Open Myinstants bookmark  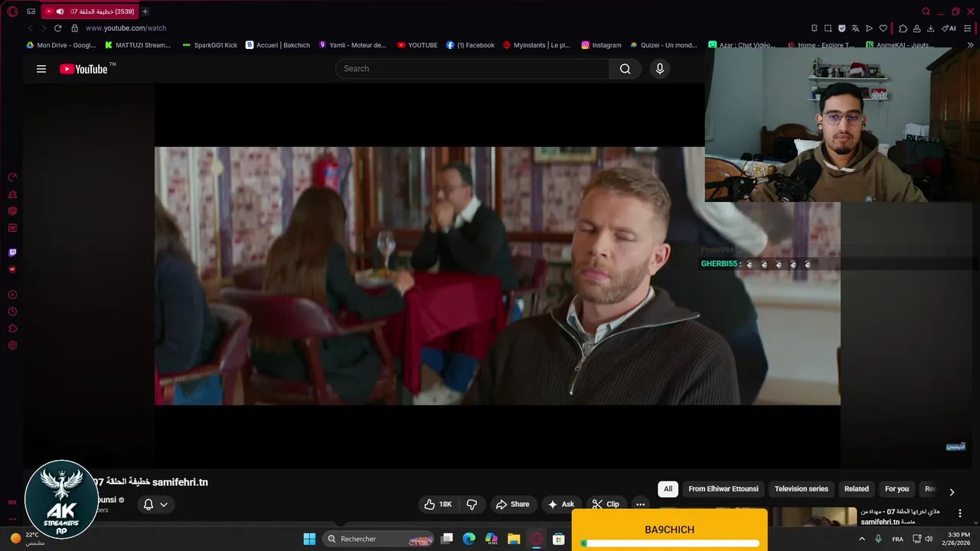[x=537, y=45]
